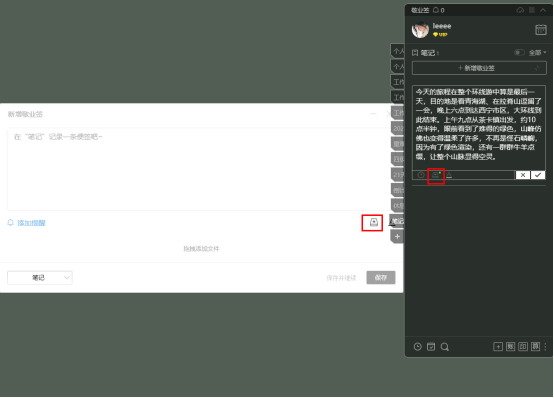Click the 新增敬业签 button in the panel
Viewport: 554px width, 398px height.
[479, 68]
